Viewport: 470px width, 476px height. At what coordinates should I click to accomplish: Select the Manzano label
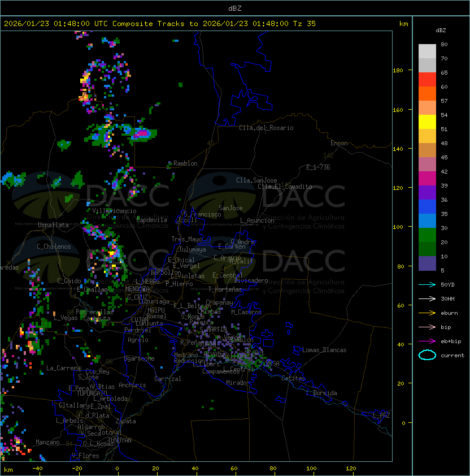pos(47,442)
